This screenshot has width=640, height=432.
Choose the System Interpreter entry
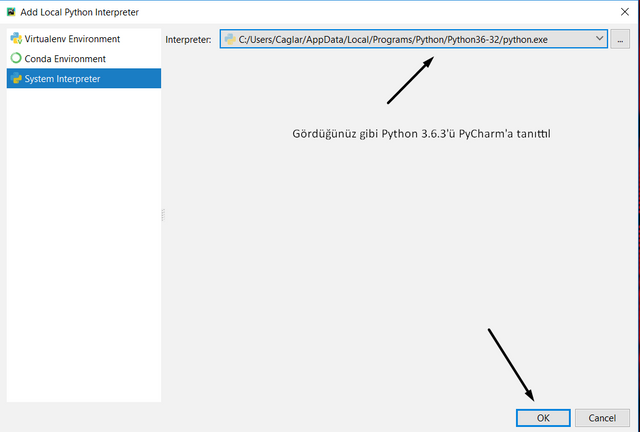click(62, 79)
